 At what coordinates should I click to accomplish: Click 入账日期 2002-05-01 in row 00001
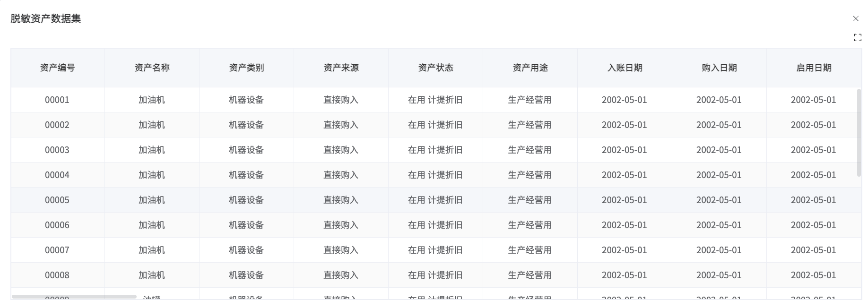pyautogui.click(x=625, y=100)
